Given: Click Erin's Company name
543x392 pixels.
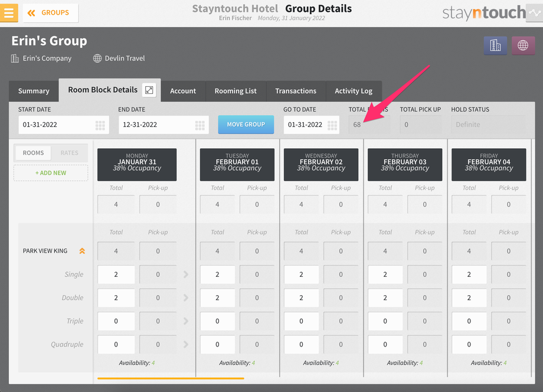Looking at the screenshot, I should [x=47, y=58].
